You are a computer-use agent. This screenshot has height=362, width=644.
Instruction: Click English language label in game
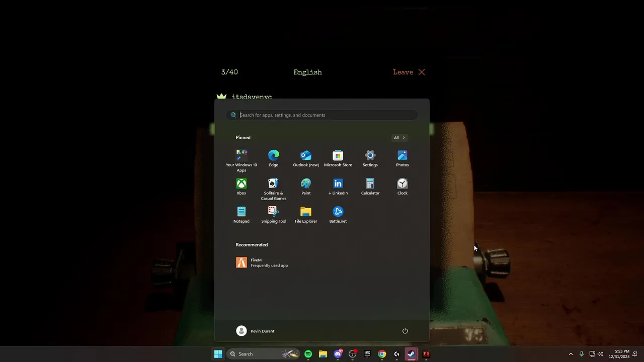pos(307,72)
